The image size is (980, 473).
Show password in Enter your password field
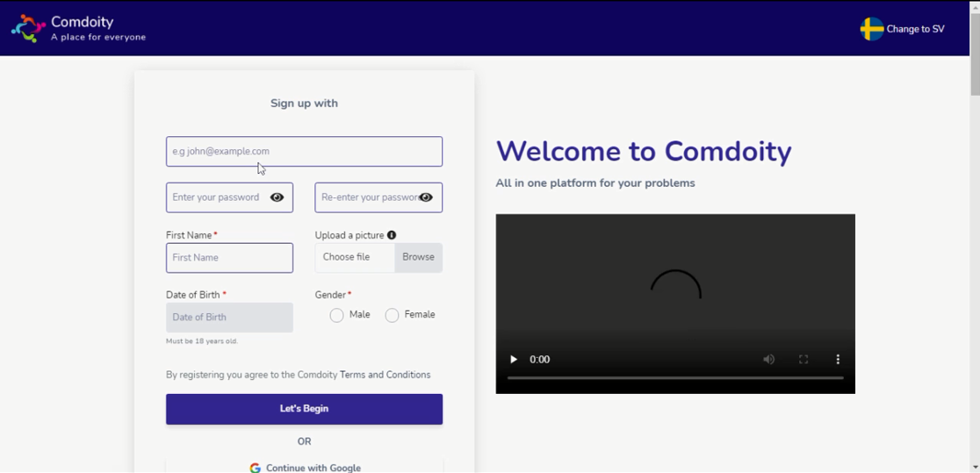pyautogui.click(x=277, y=197)
